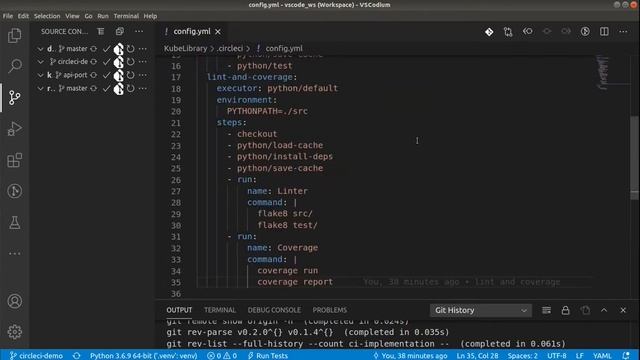Show additional views ellipsis in activity bar
This screenshot has width=640, height=360.
(15, 253)
